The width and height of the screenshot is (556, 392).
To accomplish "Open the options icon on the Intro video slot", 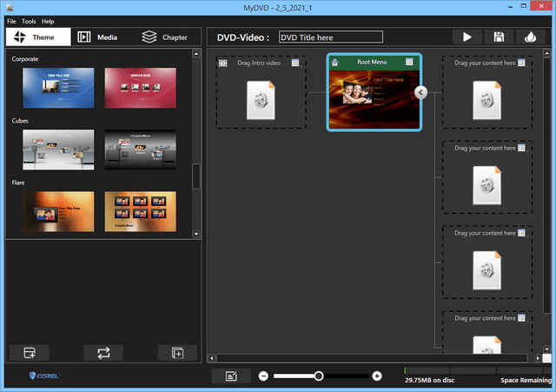I will click(x=295, y=63).
